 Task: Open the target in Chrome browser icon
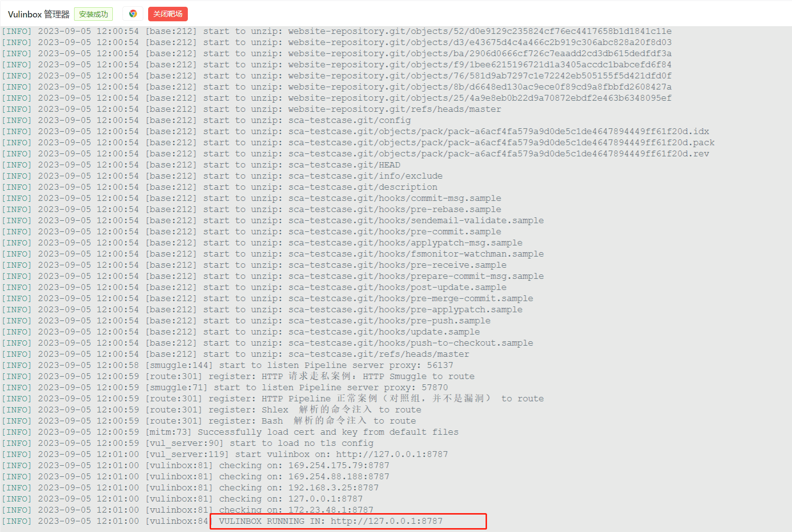click(133, 14)
